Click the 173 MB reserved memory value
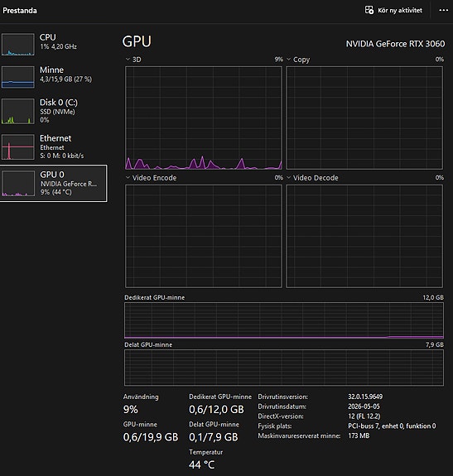 click(359, 435)
